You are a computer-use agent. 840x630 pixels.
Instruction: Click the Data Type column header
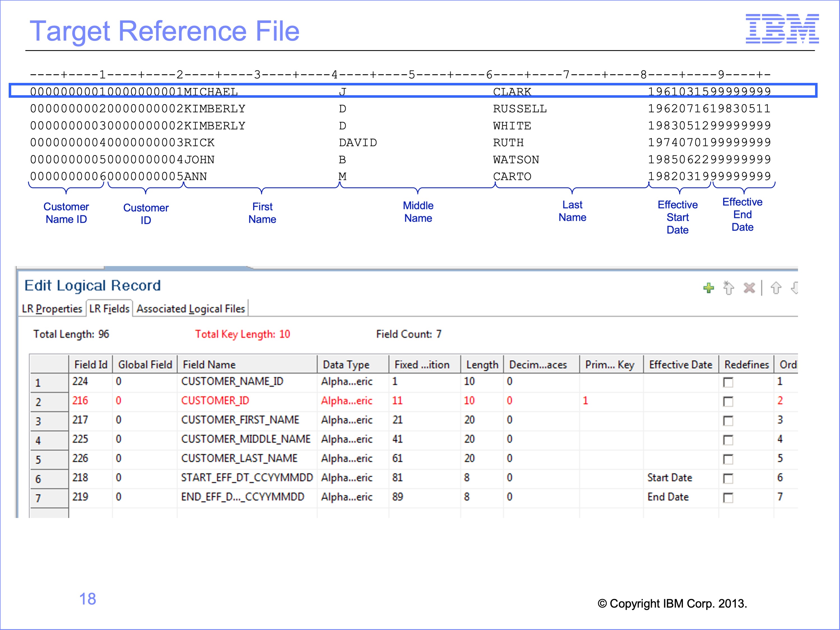coord(353,364)
